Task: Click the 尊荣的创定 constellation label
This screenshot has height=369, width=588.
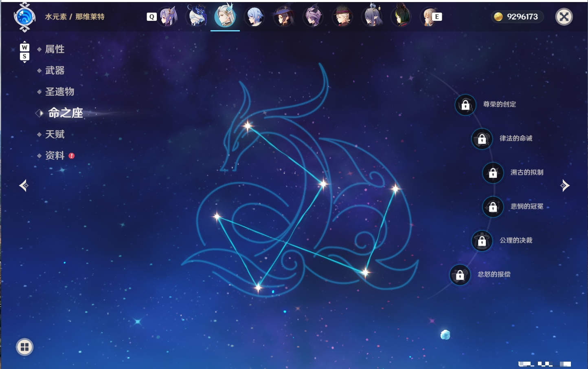Action: [500, 104]
